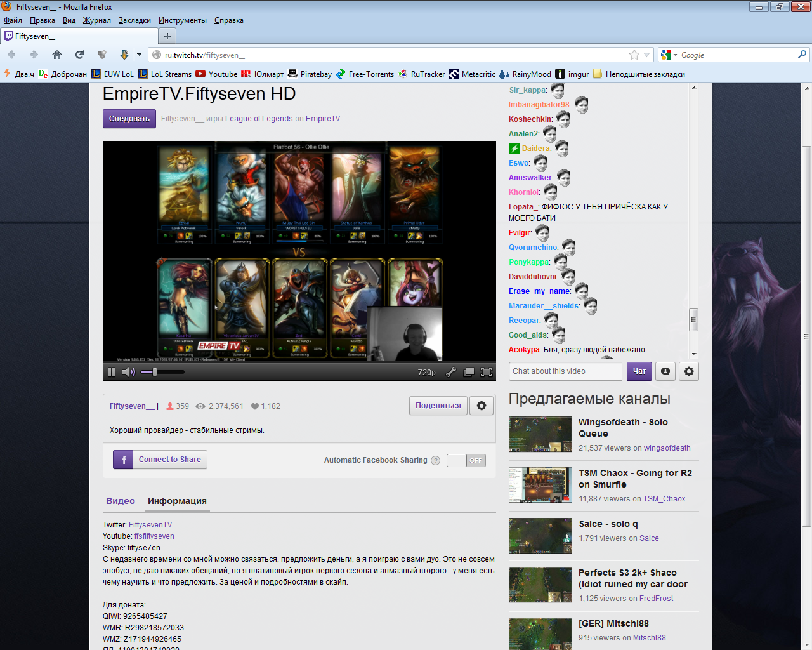This screenshot has height=650, width=812.
Task: Go to the Firefox home page
Action: tap(57, 55)
